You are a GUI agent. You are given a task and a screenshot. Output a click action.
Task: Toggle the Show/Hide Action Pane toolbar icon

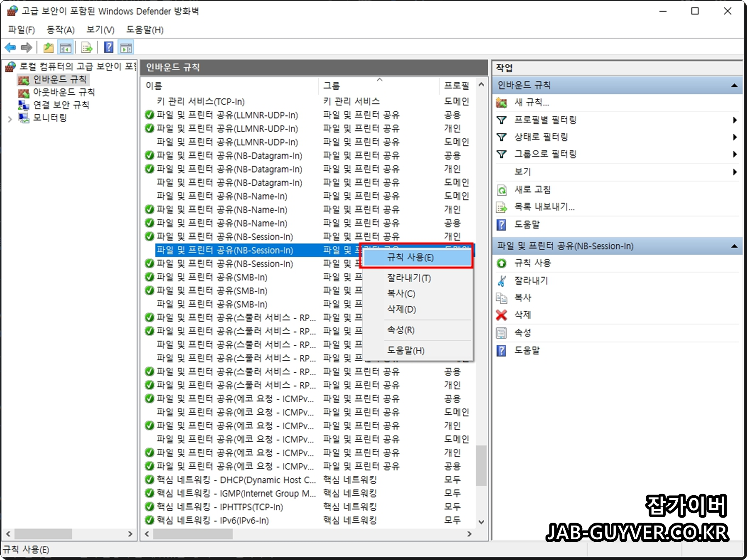click(x=126, y=48)
